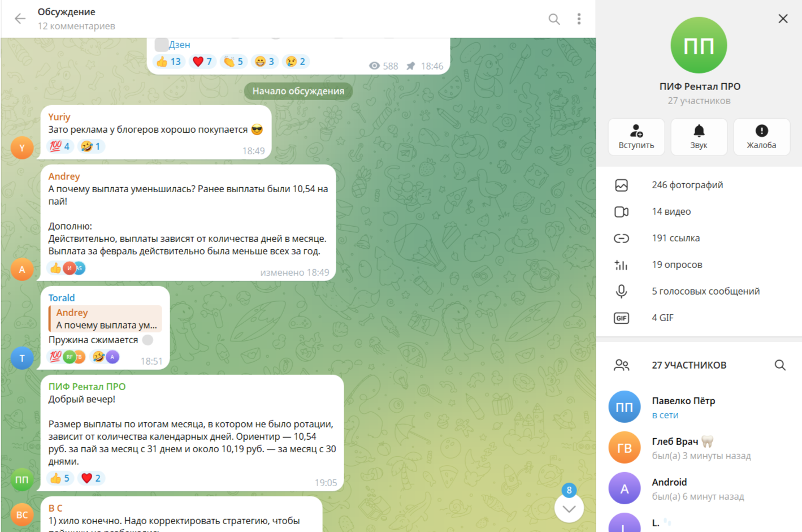This screenshot has height=532, width=802.
Task: Search the members using the magnifier icon
Action: (x=780, y=365)
